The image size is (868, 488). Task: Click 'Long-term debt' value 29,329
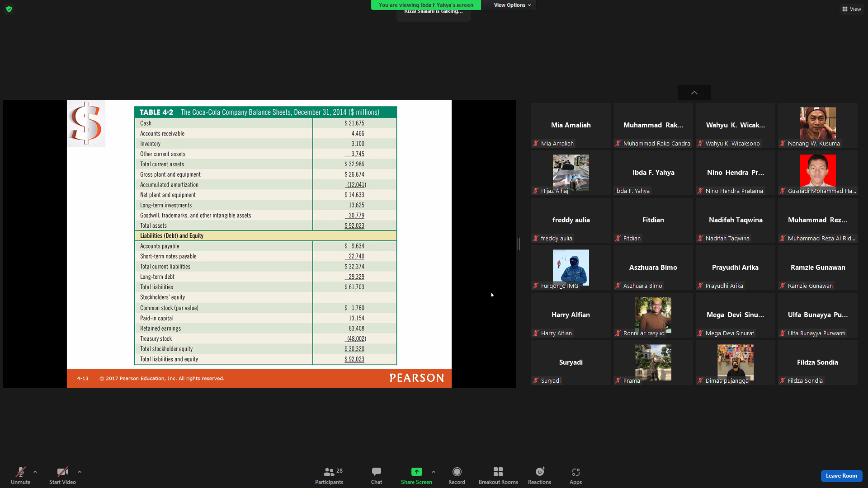coord(356,277)
